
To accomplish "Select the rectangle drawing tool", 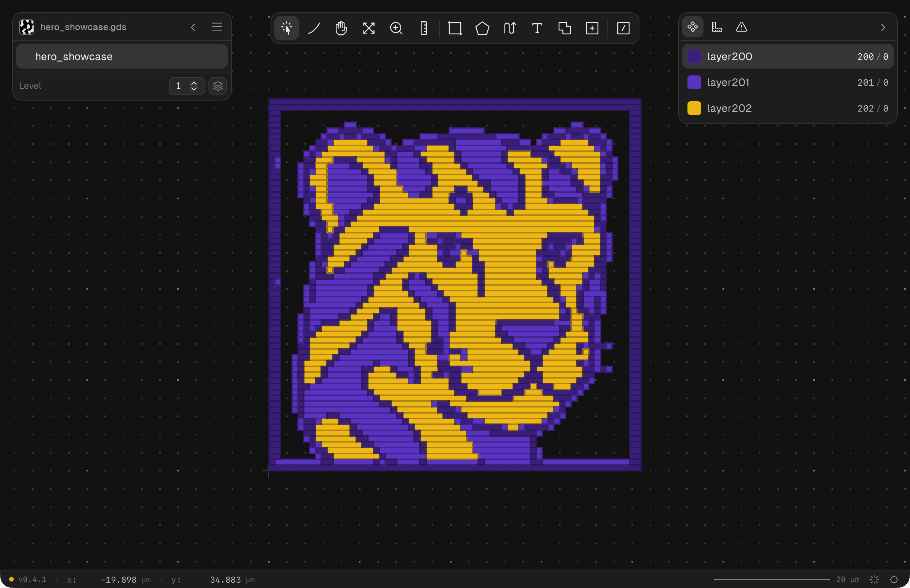I will [455, 28].
